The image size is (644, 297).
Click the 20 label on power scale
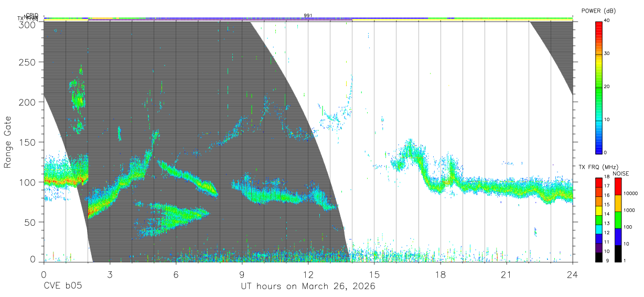607,86
